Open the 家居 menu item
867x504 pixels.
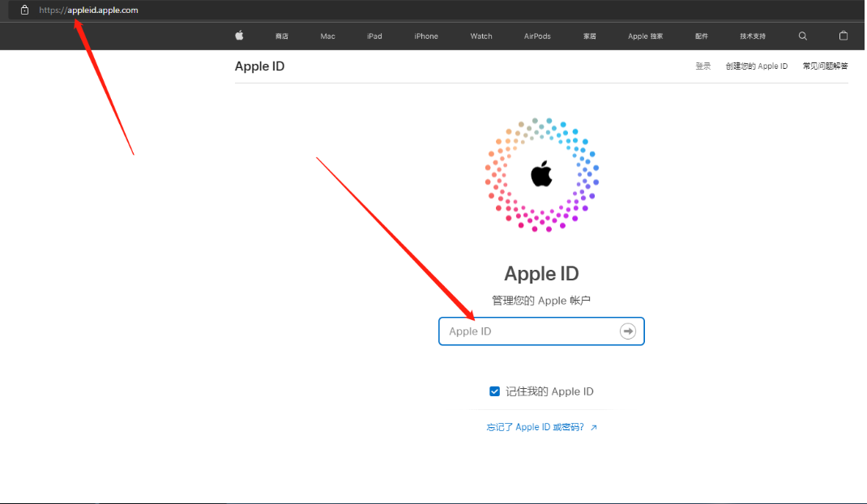[589, 36]
